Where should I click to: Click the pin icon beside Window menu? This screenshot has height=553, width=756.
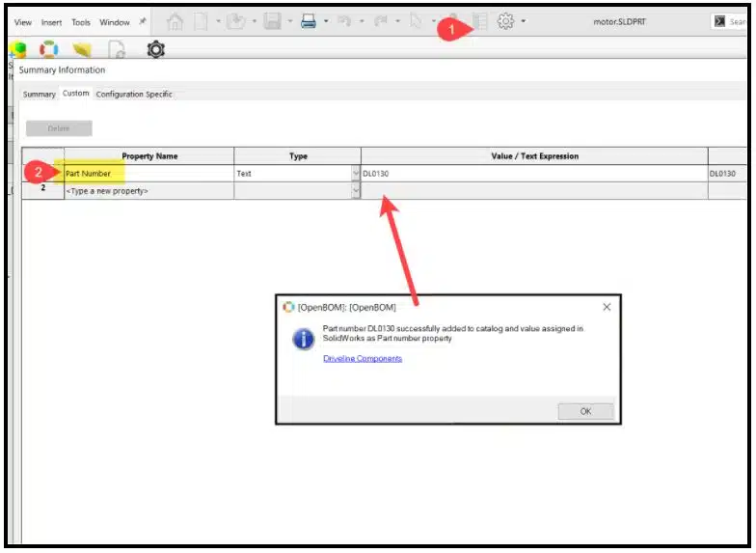tap(143, 21)
